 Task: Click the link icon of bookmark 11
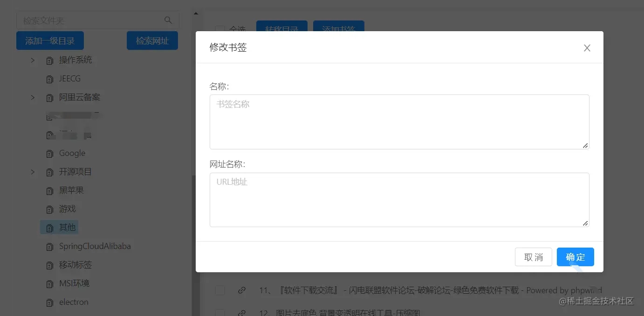(241, 290)
